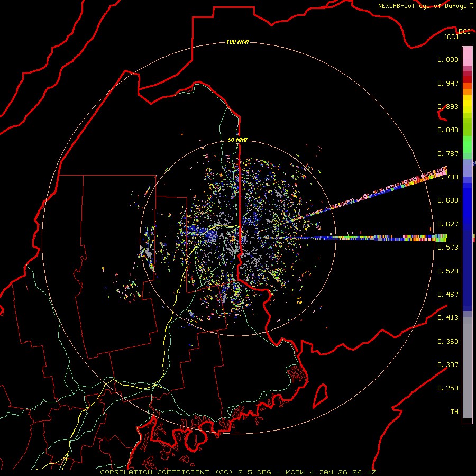
Task: Select the 0.253 legend value
Action: [448, 388]
